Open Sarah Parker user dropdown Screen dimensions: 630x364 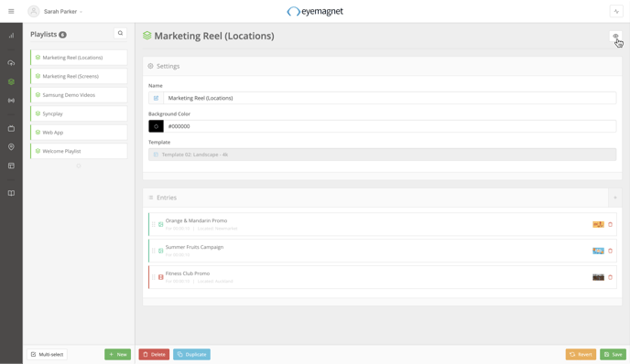point(63,12)
